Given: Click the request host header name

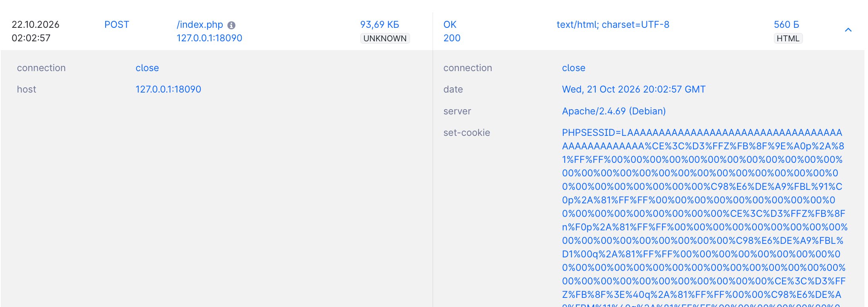Looking at the screenshot, I should (x=27, y=89).
